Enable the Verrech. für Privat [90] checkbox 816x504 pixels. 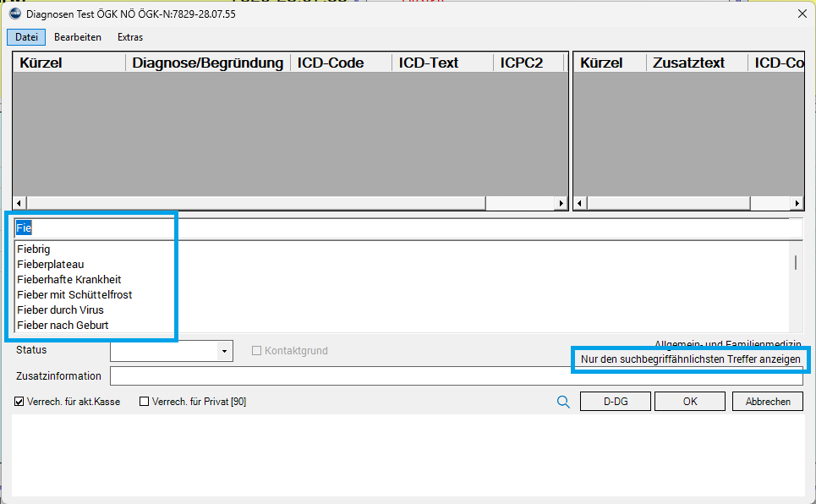[x=144, y=402]
